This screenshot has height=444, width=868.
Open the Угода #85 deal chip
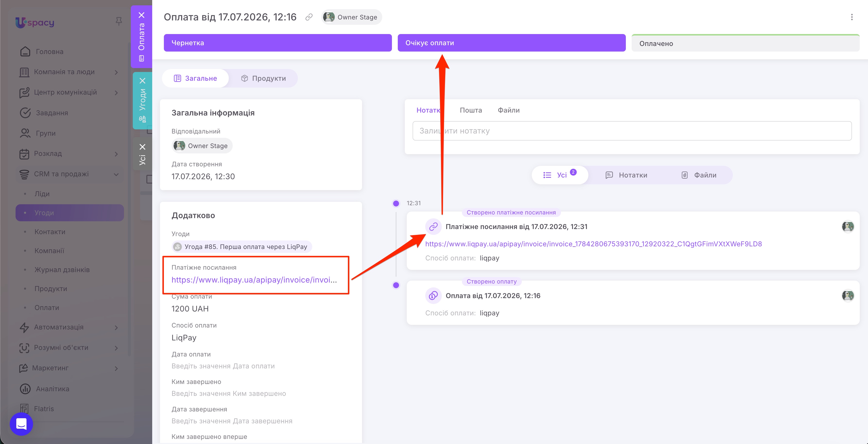point(242,247)
